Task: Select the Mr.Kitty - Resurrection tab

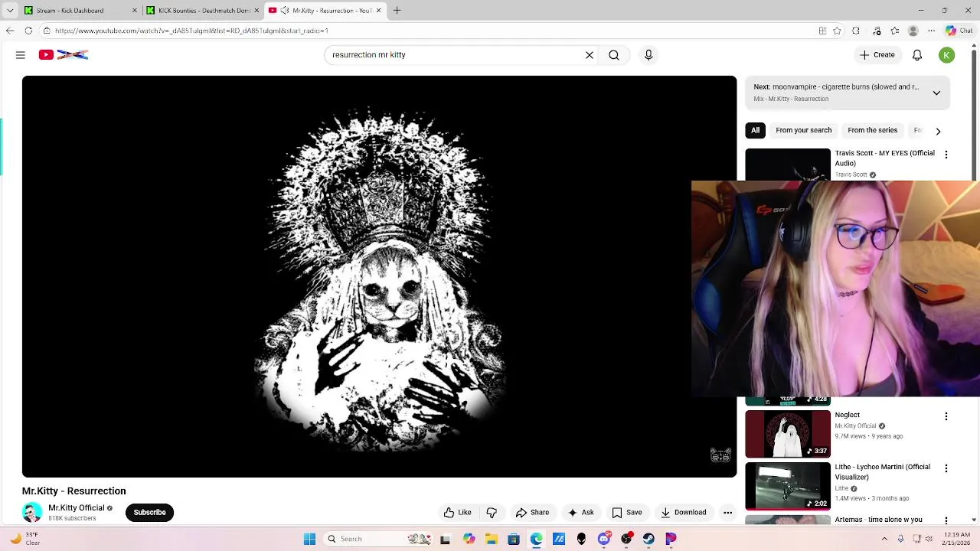Action: [325, 10]
